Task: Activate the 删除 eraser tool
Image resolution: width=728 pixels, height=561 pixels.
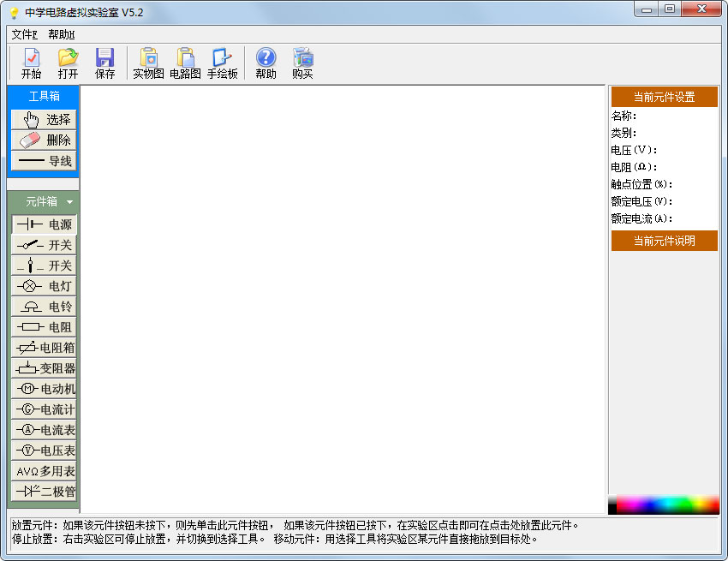Action: coord(44,140)
